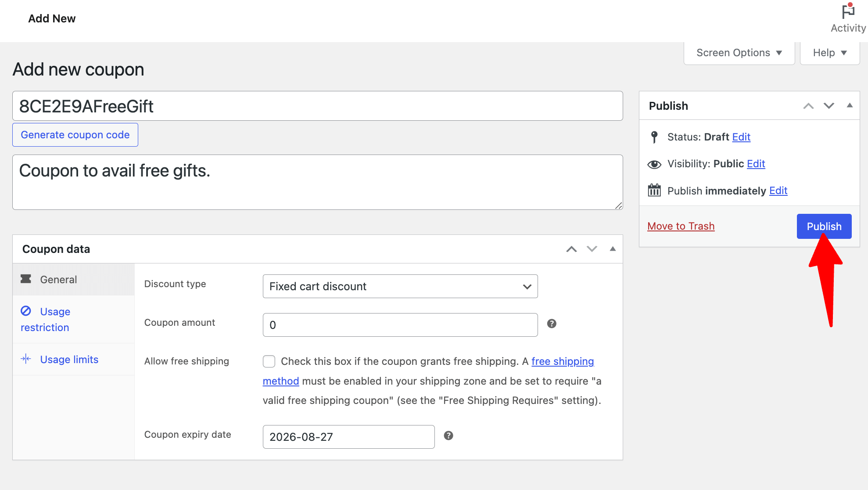Click the General ticket/coupon tab icon
The height and width of the screenshot is (490, 868).
pyautogui.click(x=25, y=279)
